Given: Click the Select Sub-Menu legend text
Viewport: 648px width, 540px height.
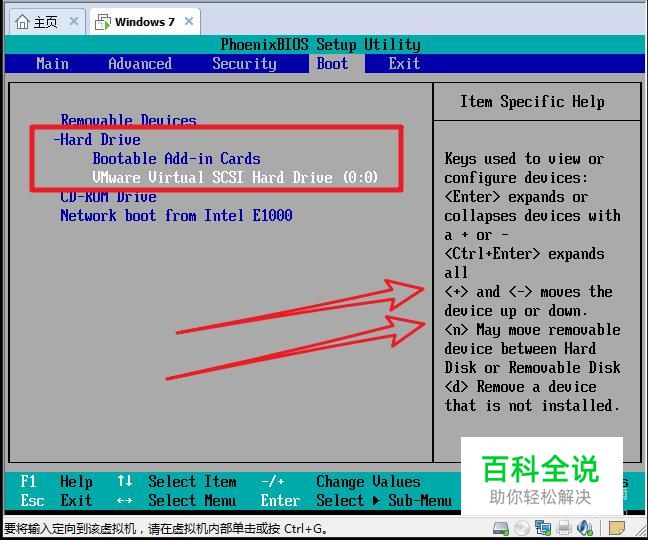Looking at the screenshot, I should (384, 500).
